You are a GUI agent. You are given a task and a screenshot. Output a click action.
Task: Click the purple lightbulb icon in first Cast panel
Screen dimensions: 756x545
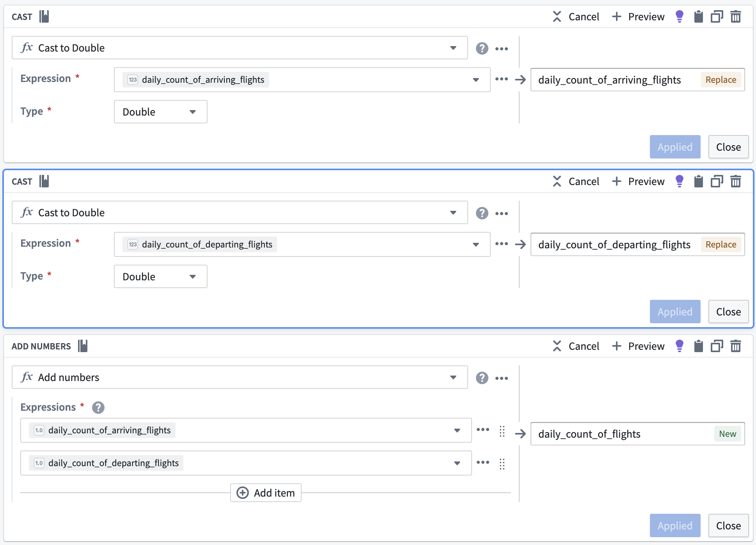click(x=679, y=17)
